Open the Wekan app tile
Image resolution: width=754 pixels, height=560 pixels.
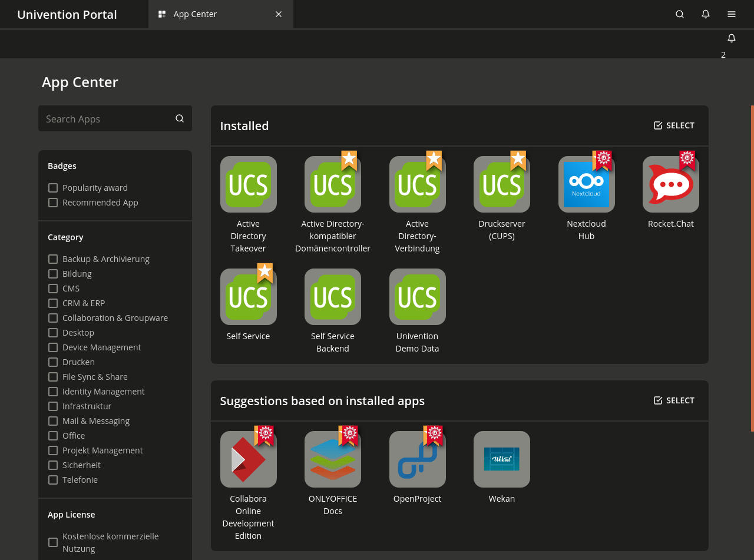[501, 459]
